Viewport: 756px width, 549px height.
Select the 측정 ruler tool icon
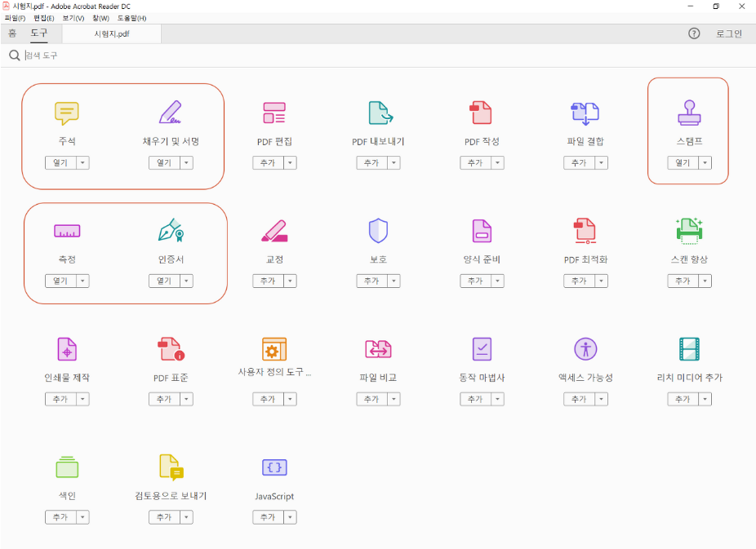(x=67, y=231)
